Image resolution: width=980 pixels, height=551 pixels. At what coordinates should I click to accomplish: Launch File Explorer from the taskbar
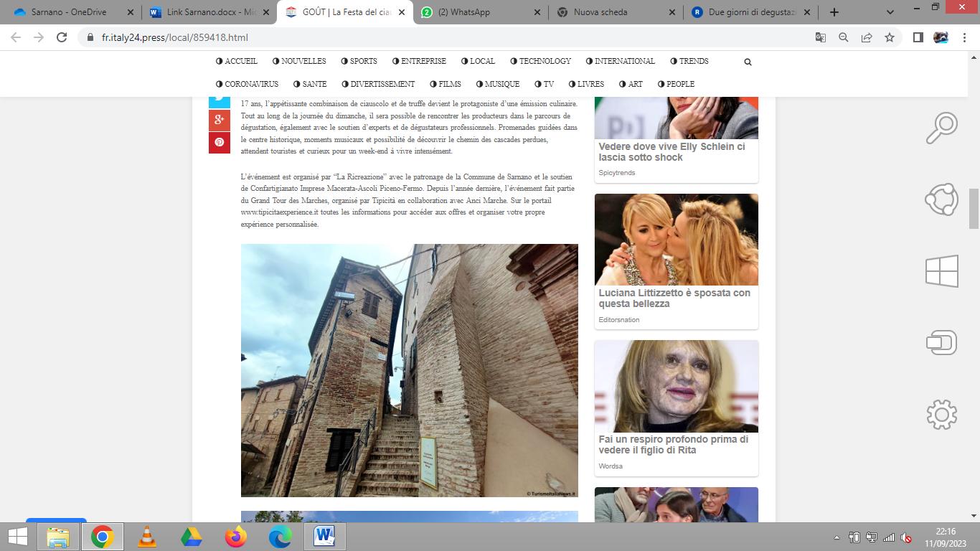click(57, 537)
